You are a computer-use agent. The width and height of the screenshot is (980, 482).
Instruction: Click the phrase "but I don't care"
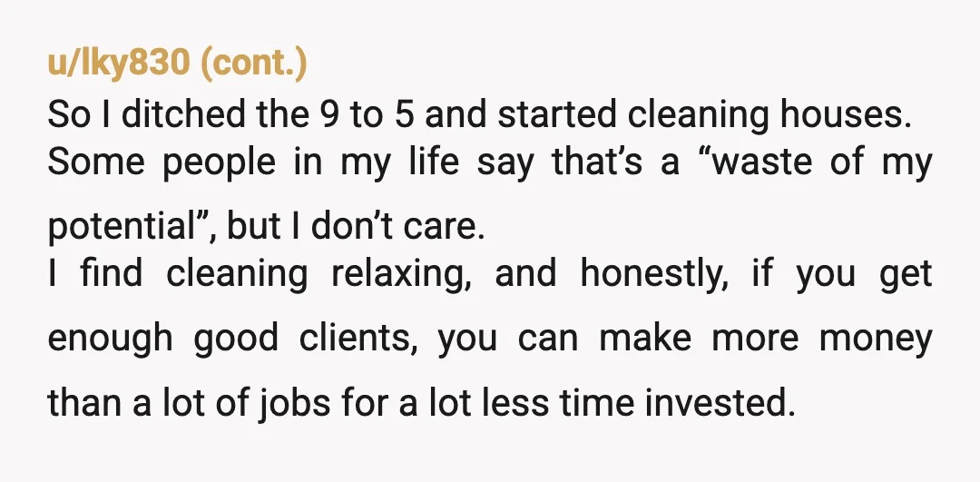coord(356,226)
